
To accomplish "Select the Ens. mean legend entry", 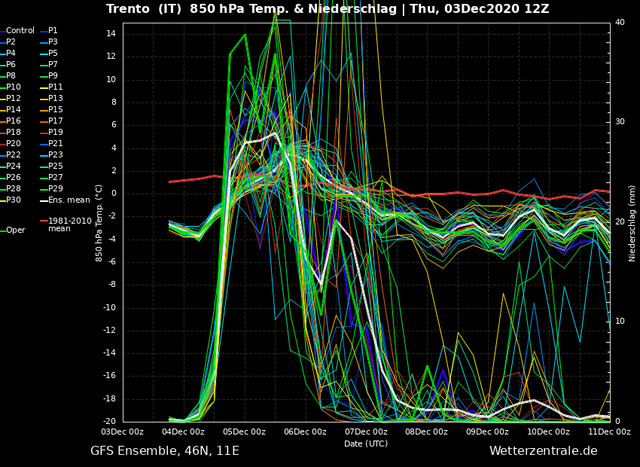I will click(x=65, y=200).
